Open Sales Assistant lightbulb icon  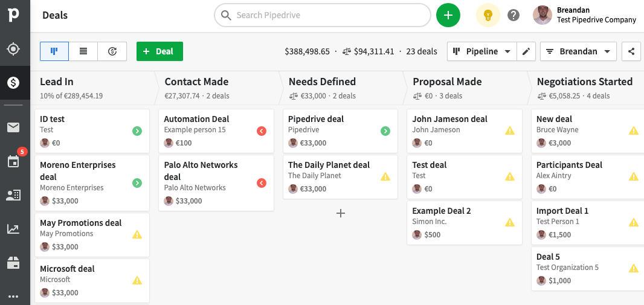point(488,16)
